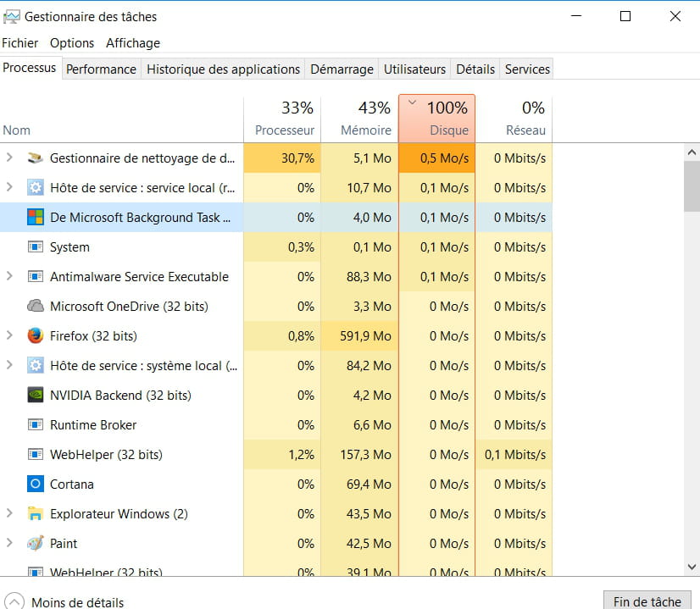
Task: Click the System process icon
Action: tap(36, 246)
